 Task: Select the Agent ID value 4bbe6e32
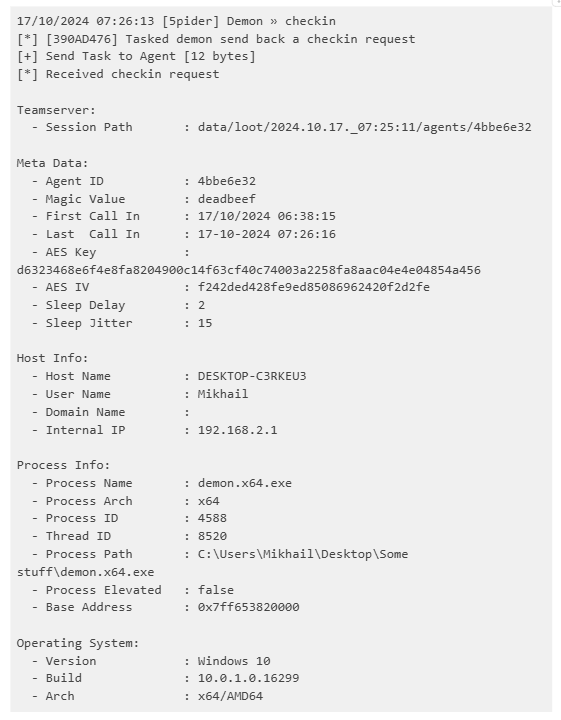(227, 181)
